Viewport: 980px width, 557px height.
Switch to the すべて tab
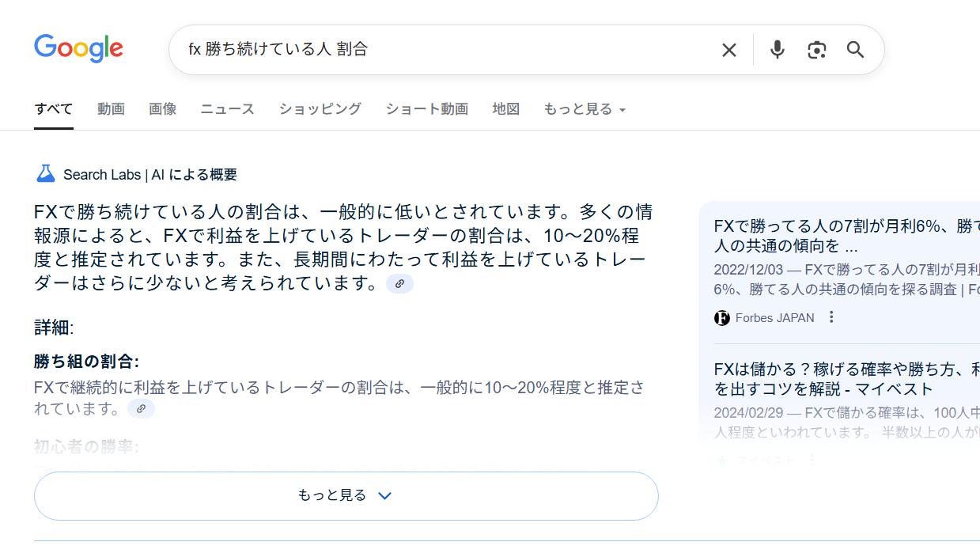coord(54,109)
